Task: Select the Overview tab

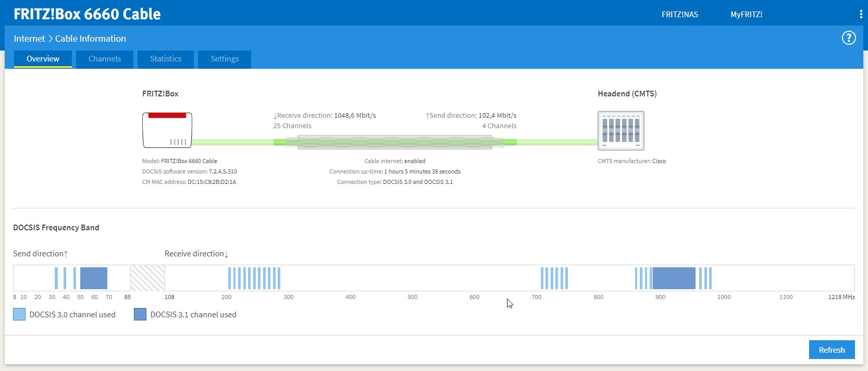Action: [43, 59]
